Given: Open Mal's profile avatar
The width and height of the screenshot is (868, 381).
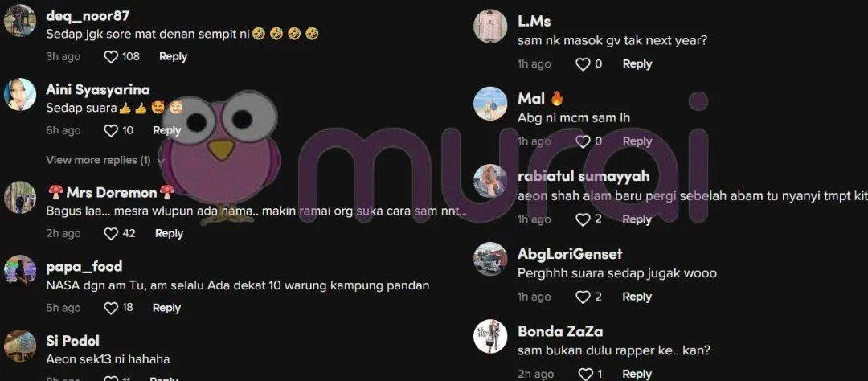Looking at the screenshot, I should click(490, 103).
